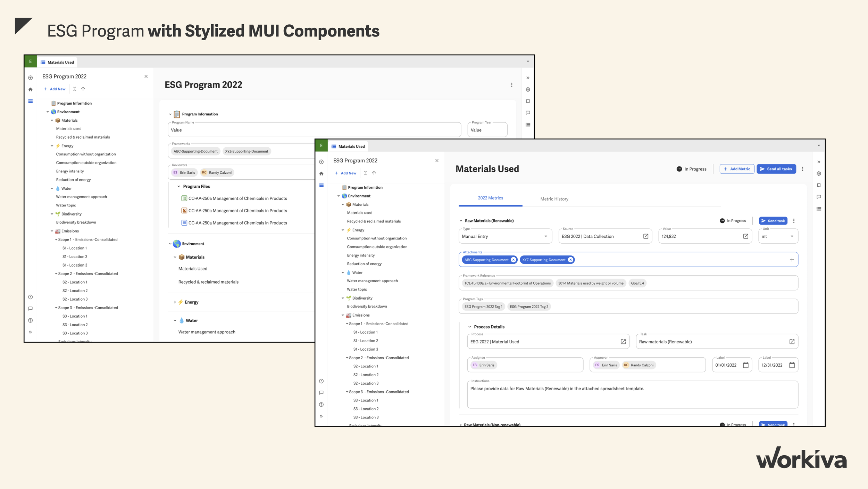Screen dimensions: 868x489
Task: Remove XYZ-Supporting-Document attachment chip
Action: pyautogui.click(x=570, y=260)
